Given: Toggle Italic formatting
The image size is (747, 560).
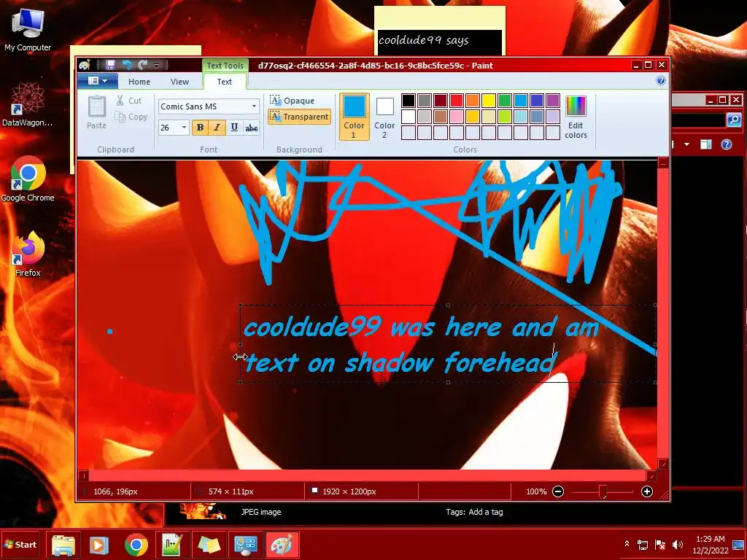Looking at the screenshot, I should (x=217, y=127).
